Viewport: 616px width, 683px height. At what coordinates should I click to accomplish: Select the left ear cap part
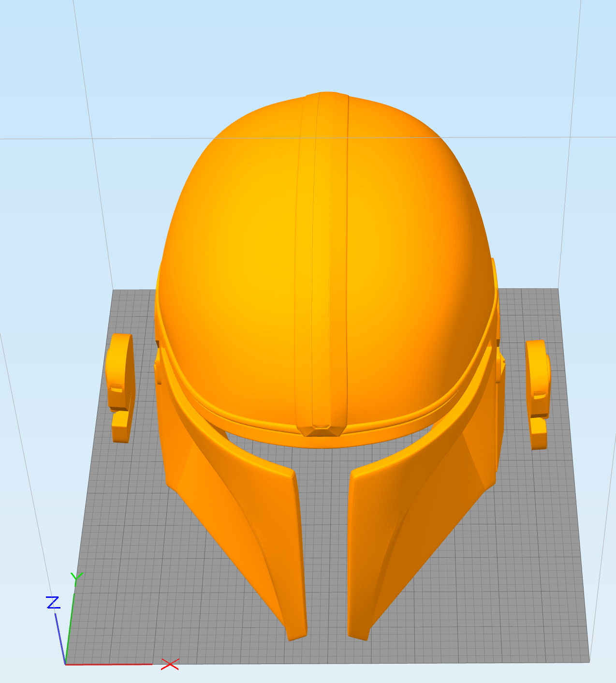[x=120, y=388]
